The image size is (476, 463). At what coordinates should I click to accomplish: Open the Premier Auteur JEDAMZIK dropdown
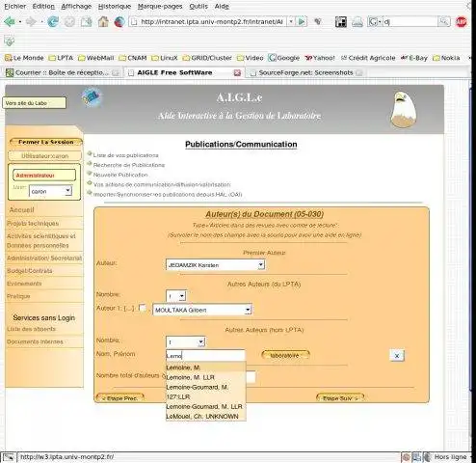[x=216, y=265]
